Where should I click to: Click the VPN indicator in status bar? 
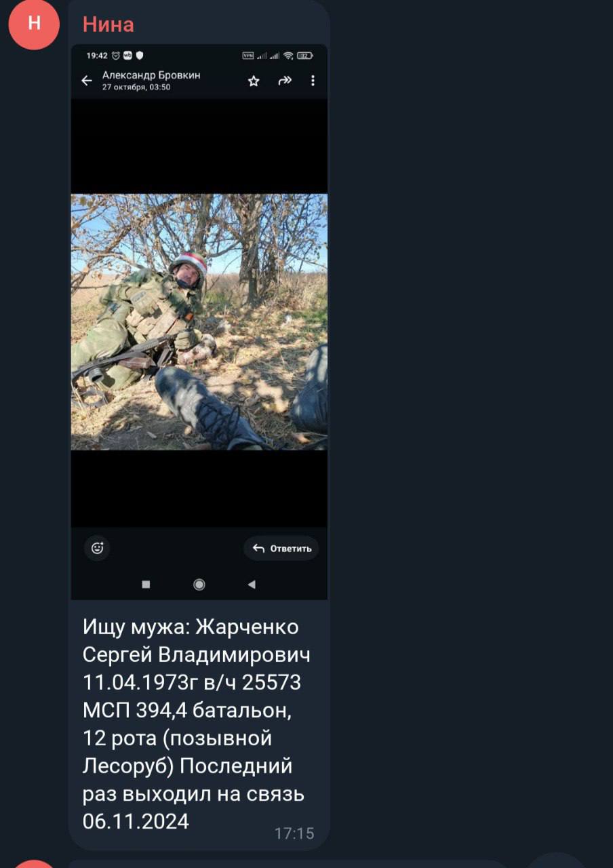coord(248,56)
